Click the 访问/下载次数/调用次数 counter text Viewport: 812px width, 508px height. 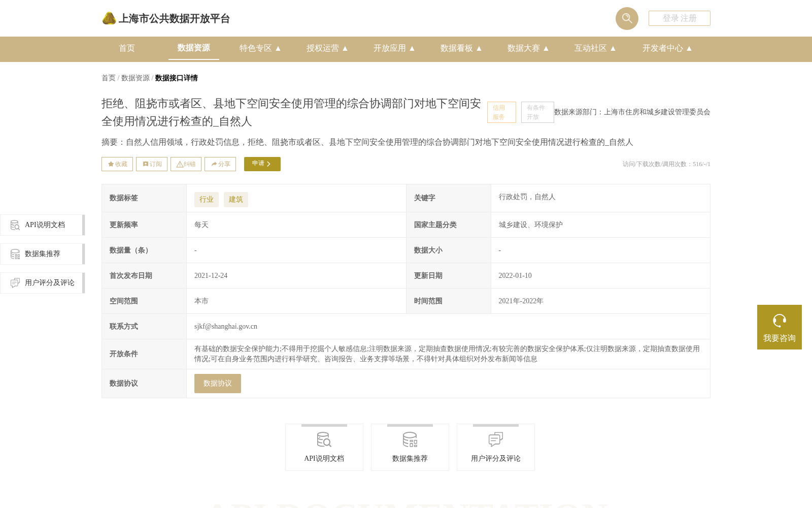666,164
